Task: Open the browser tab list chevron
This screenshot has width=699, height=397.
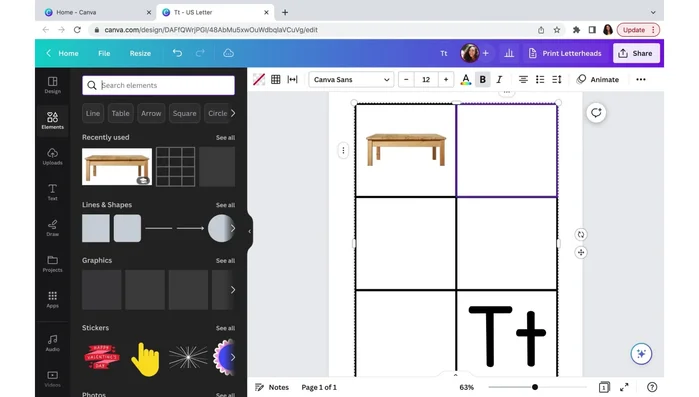Action: point(653,12)
